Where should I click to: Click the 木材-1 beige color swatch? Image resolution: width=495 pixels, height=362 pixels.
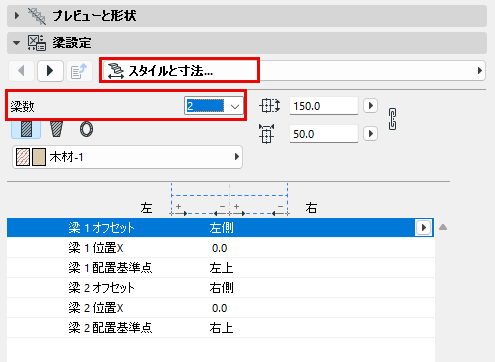39,157
